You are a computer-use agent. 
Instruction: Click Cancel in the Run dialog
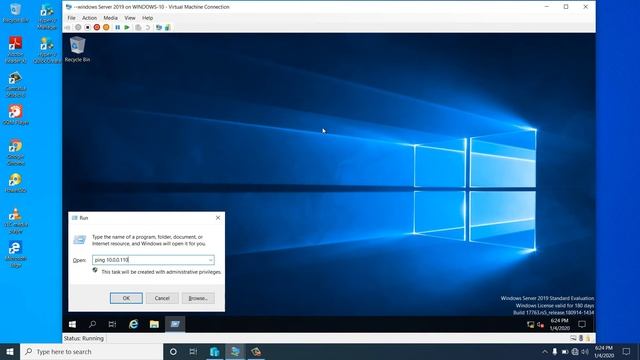tap(162, 298)
